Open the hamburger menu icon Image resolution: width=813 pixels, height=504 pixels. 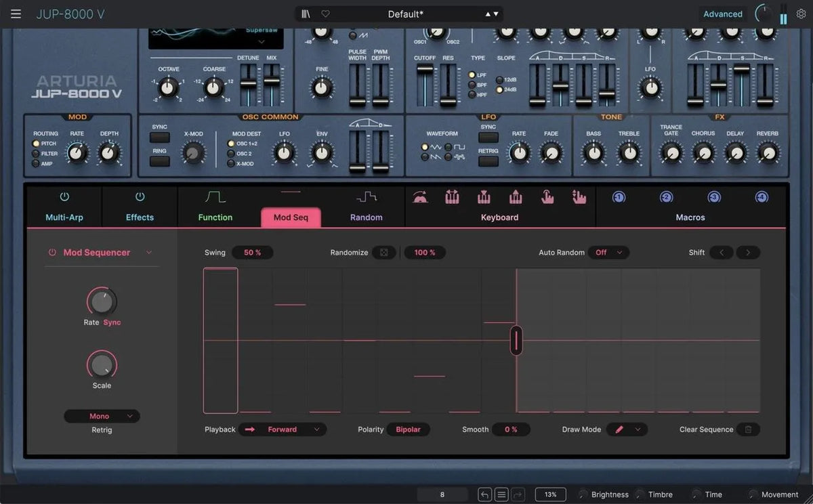coord(15,14)
